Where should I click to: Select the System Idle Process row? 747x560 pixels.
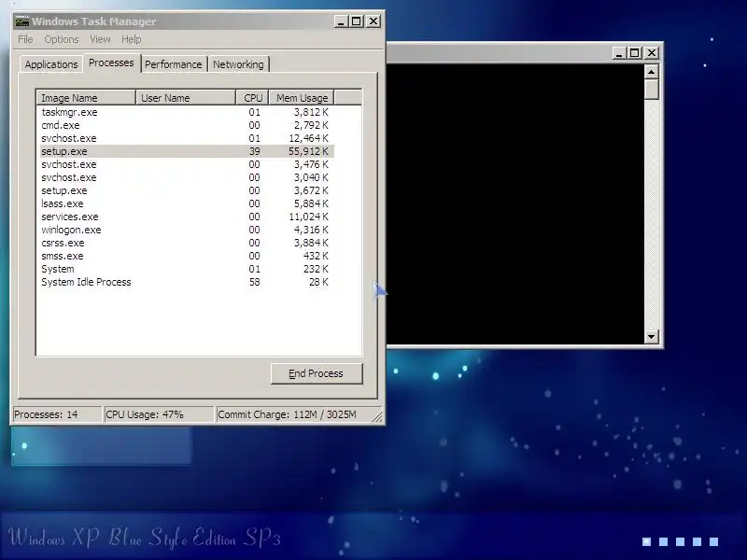click(x=186, y=283)
